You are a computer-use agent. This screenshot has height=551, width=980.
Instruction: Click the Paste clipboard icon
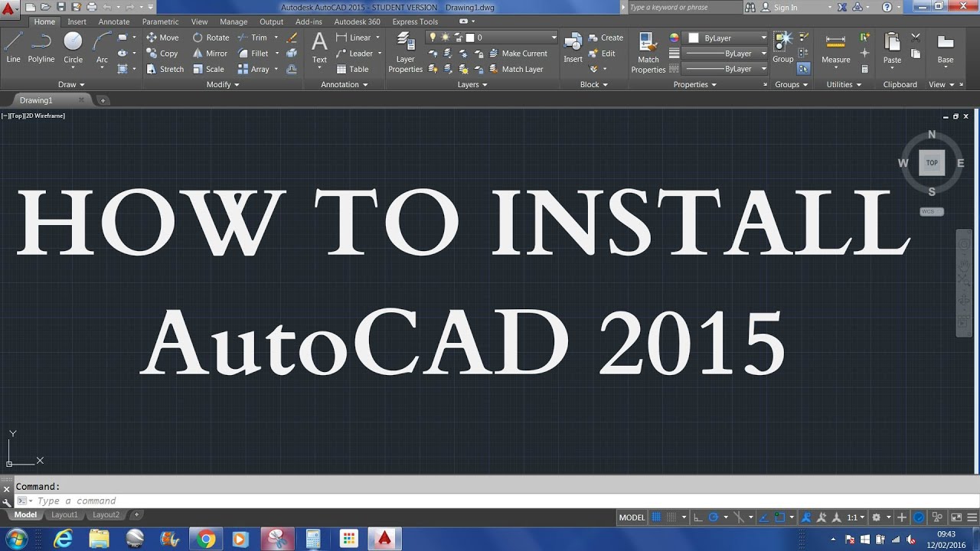pyautogui.click(x=892, y=47)
